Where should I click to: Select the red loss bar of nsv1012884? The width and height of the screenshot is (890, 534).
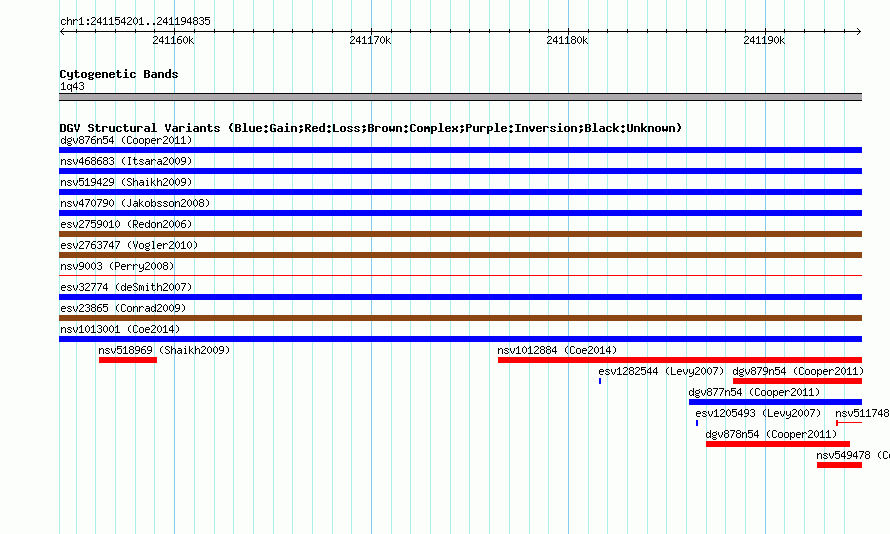click(680, 360)
